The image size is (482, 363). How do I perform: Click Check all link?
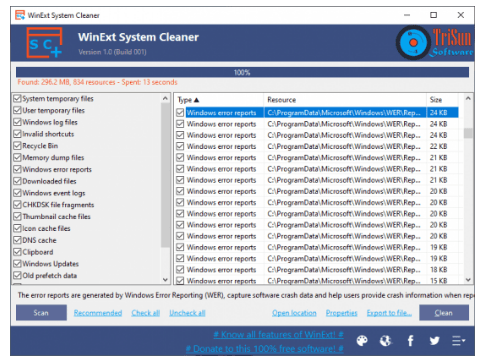[146, 313]
